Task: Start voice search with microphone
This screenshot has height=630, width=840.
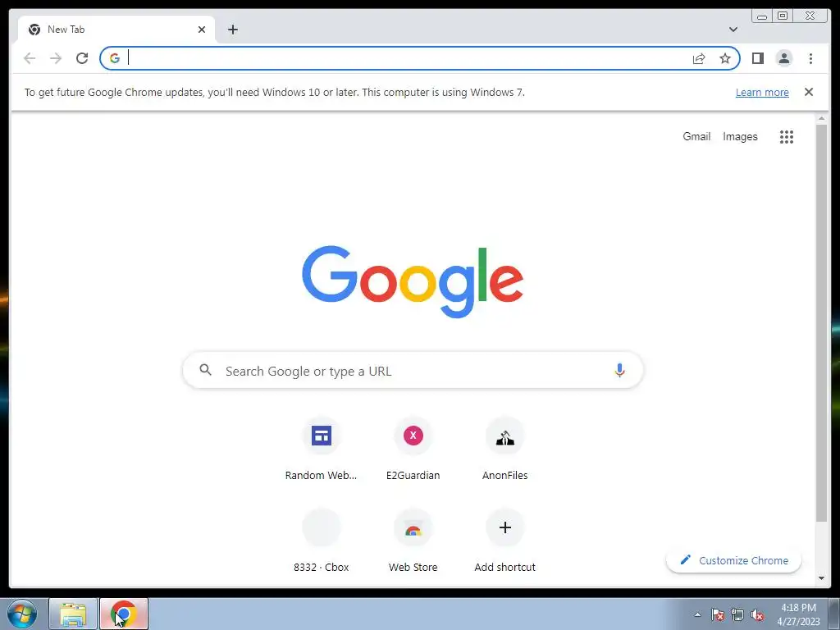Action: pyautogui.click(x=620, y=371)
